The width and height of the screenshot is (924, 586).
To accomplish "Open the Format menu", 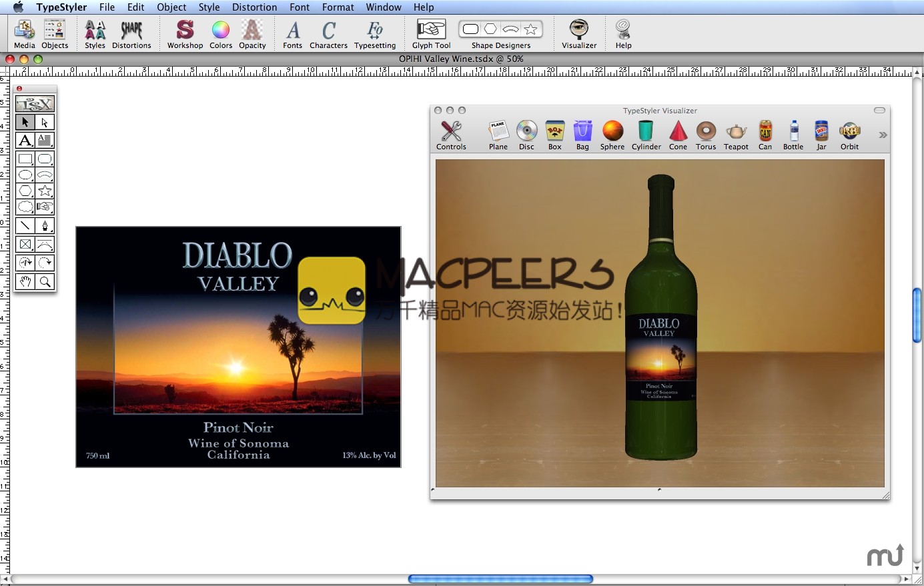I will pos(338,7).
